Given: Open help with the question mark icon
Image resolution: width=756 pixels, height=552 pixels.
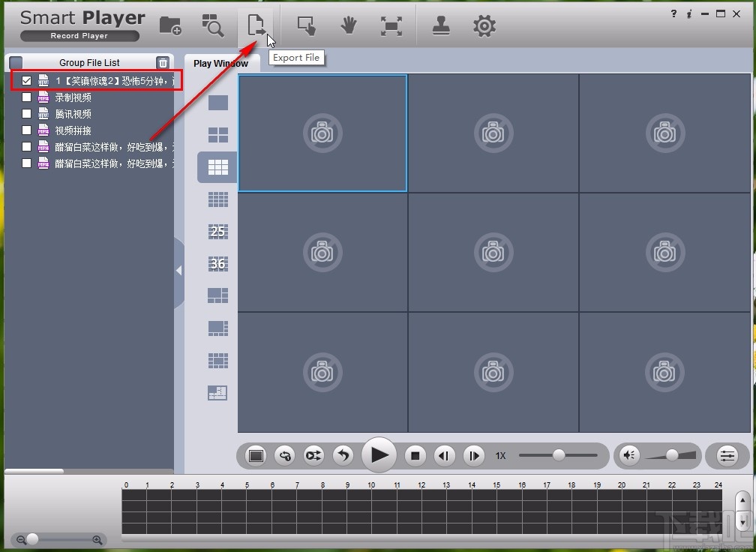Looking at the screenshot, I should tap(673, 13).
